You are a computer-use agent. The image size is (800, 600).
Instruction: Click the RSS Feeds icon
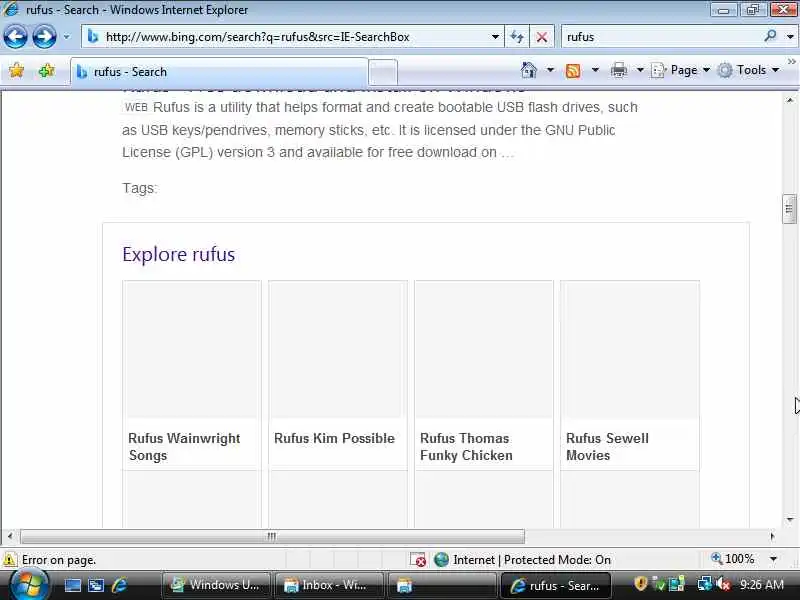click(573, 70)
